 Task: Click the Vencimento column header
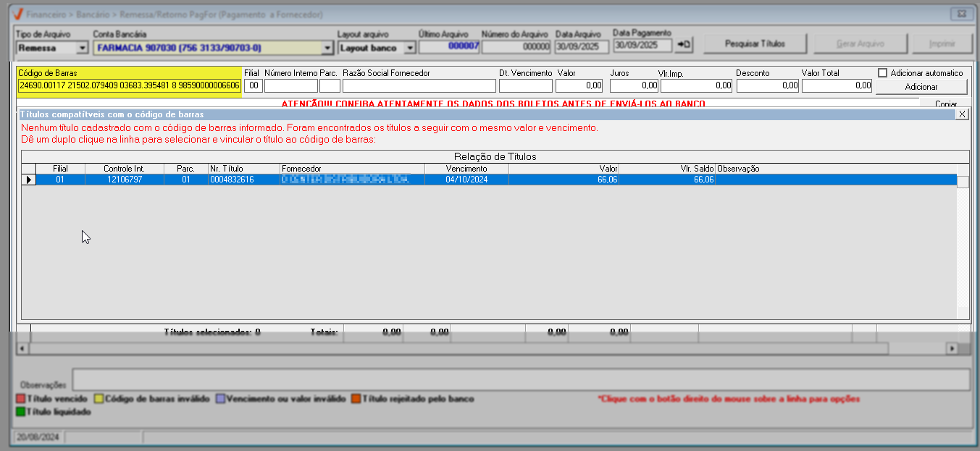[466, 169]
